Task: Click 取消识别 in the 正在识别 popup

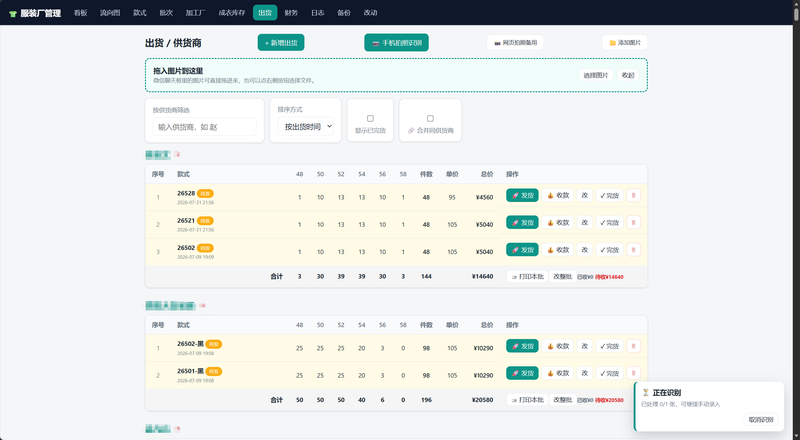Action: (x=761, y=420)
